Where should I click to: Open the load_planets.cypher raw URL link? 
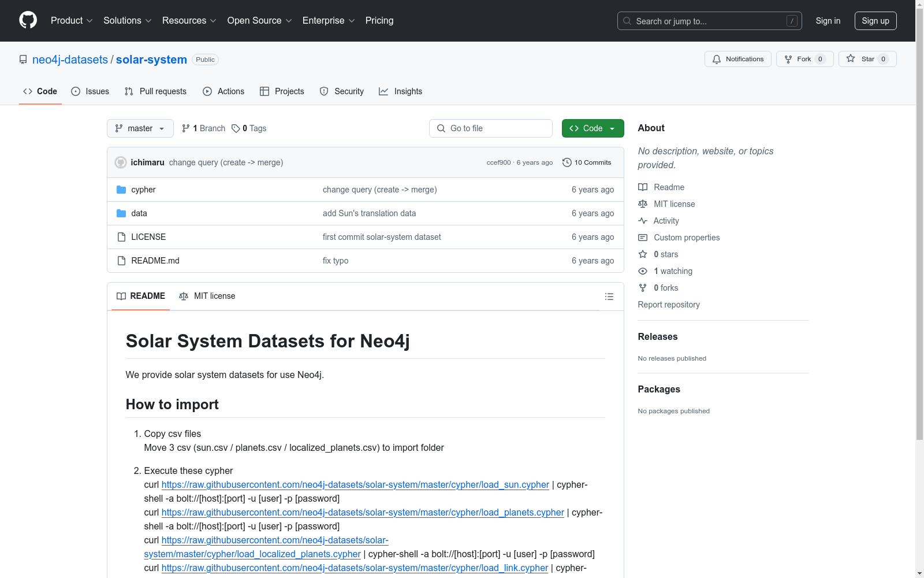(363, 512)
